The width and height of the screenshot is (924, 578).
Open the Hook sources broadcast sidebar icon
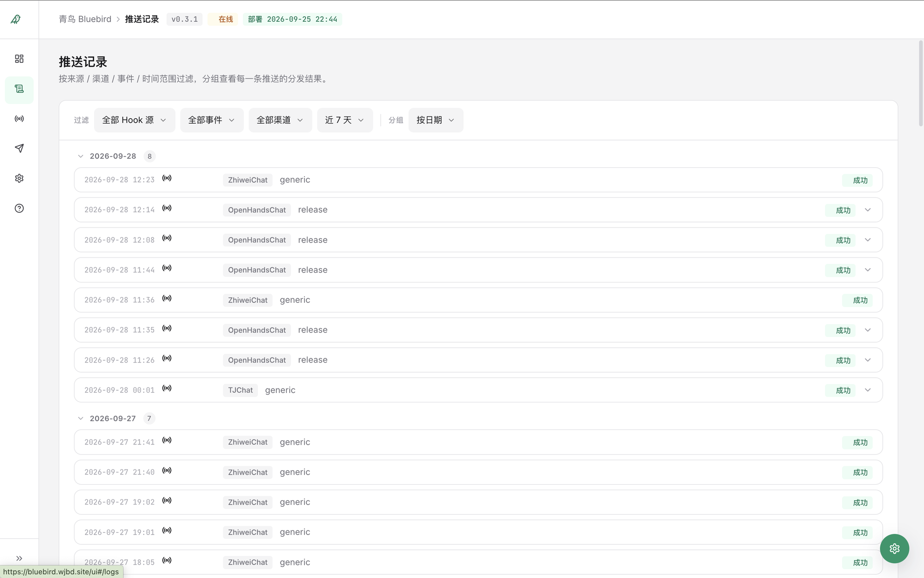point(19,119)
